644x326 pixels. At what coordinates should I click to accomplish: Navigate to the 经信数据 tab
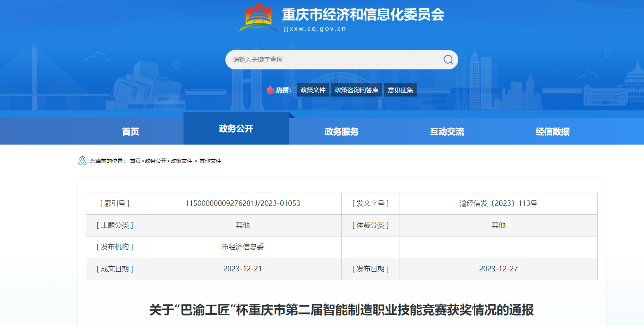coord(552,131)
